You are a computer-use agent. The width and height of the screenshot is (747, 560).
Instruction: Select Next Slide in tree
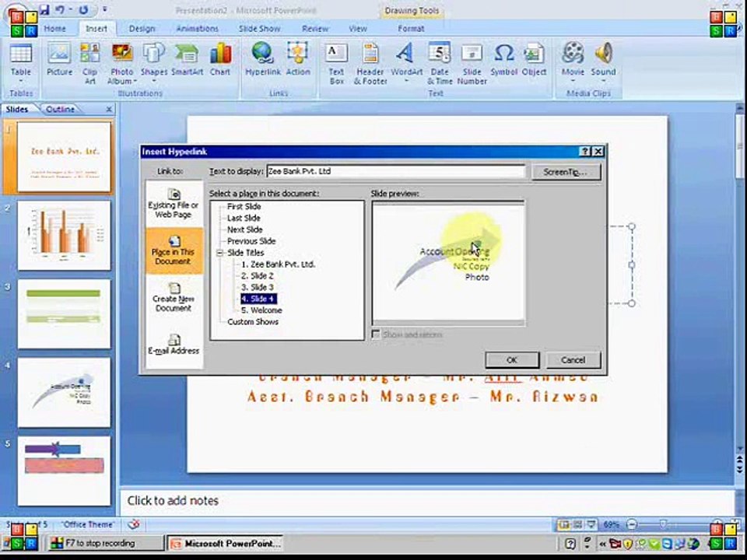245,229
